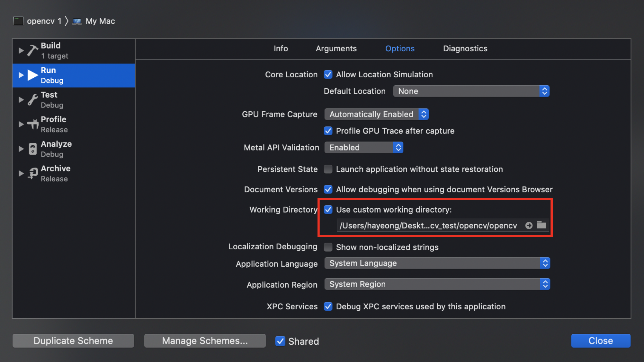The height and width of the screenshot is (362, 644).
Task: Switch to the Arguments tab
Action: pyautogui.click(x=336, y=48)
